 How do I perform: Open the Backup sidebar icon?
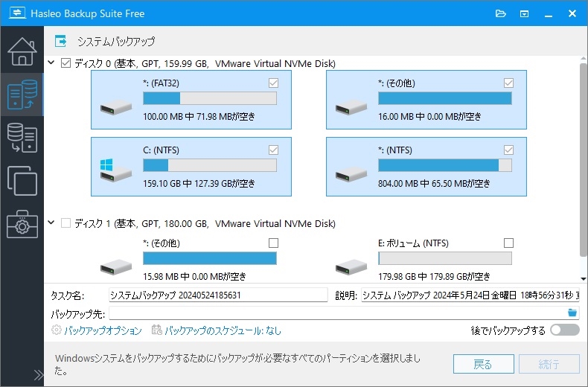coord(22,95)
